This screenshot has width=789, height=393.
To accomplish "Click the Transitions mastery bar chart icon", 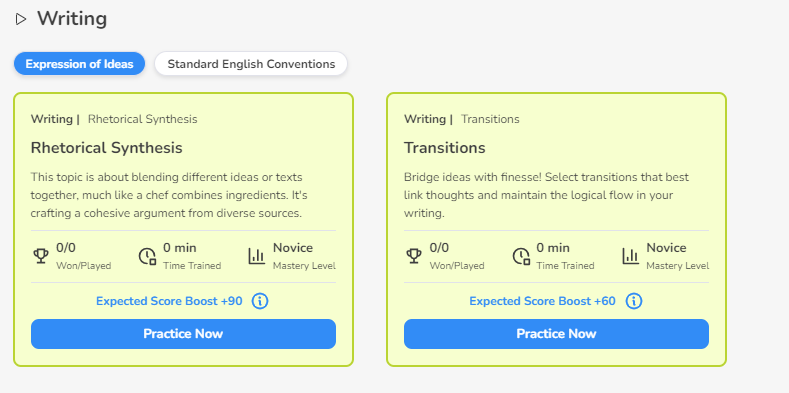I will [630, 256].
